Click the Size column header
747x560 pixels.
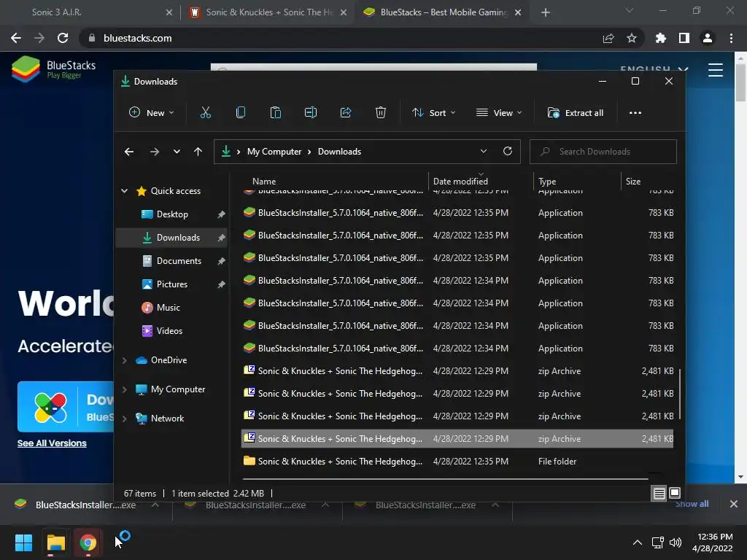632,182
